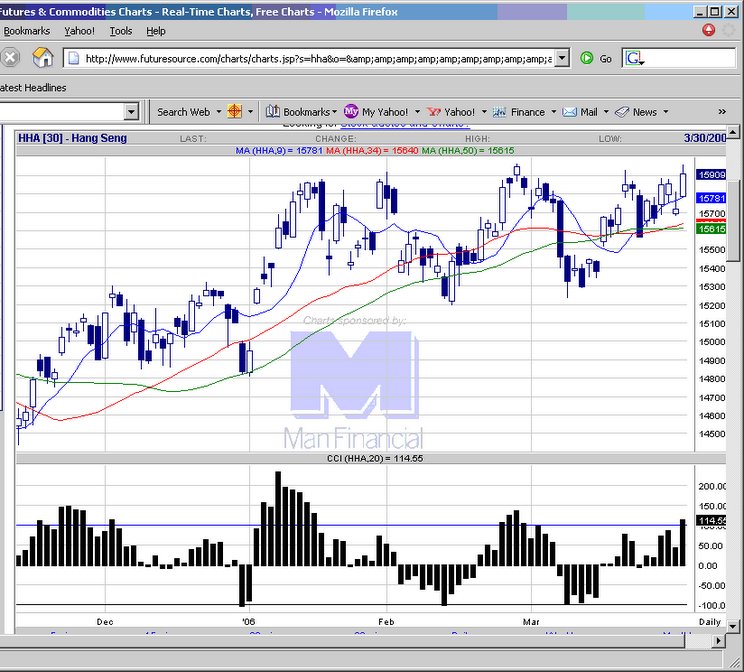Click the MA (HHA,9) = 15781 legend
This screenshot has height=672, width=744.
(279, 150)
